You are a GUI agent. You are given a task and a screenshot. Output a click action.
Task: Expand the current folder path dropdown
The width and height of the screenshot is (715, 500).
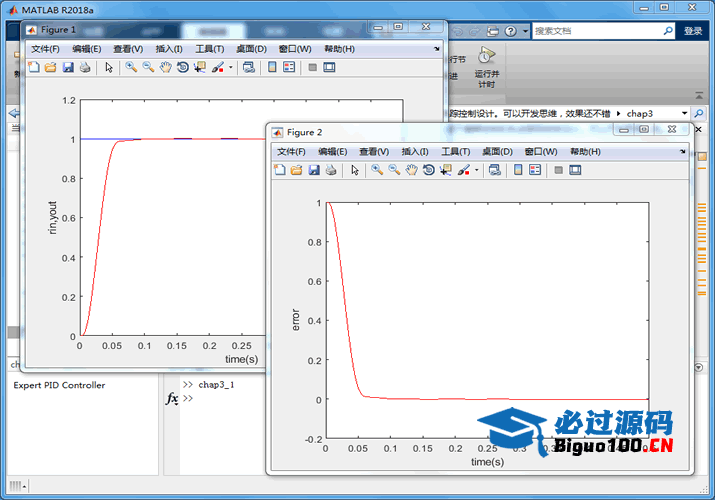tap(684, 114)
